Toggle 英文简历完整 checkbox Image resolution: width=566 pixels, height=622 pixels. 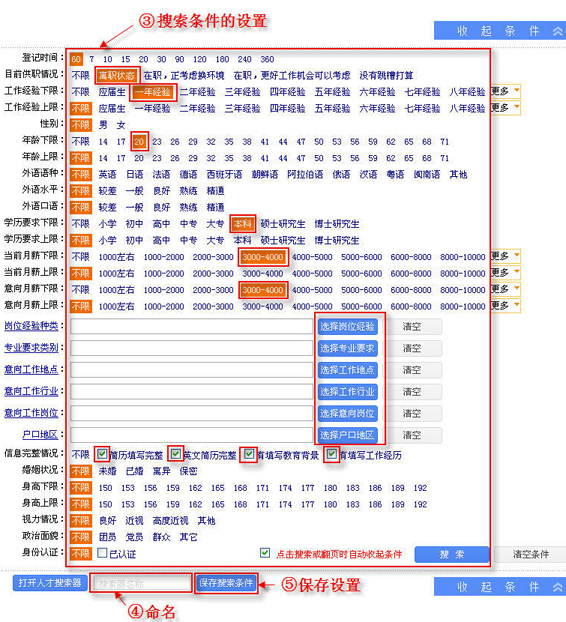(x=176, y=453)
